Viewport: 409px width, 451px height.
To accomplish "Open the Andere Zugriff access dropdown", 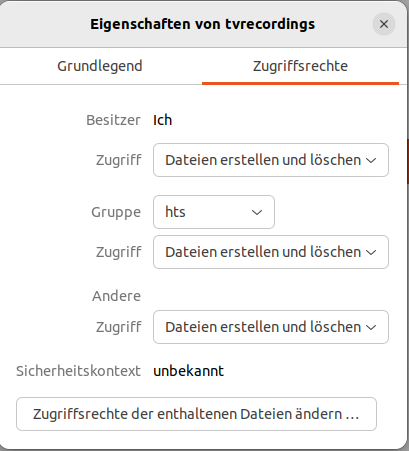I will (271, 327).
